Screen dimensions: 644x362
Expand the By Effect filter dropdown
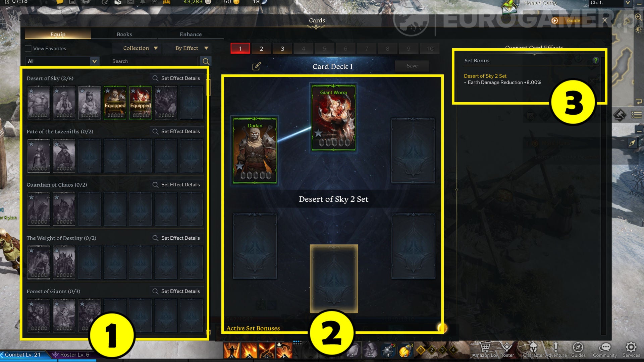coord(192,48)
